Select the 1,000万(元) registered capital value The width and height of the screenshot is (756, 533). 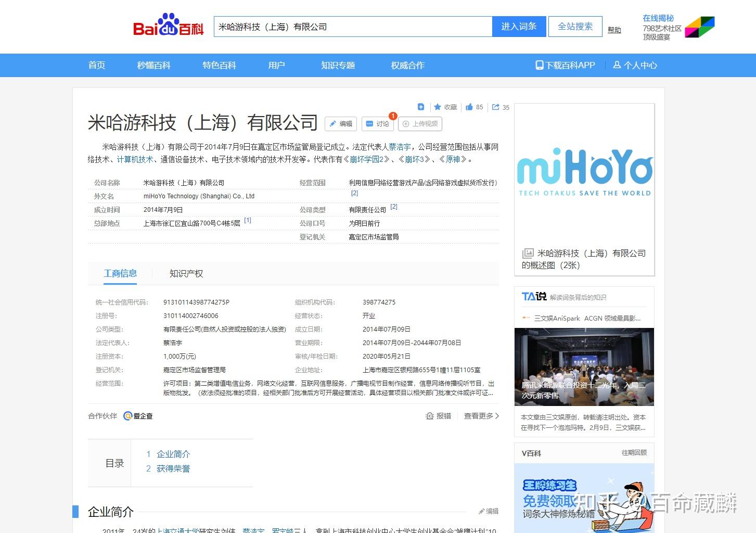pos(180,357)
